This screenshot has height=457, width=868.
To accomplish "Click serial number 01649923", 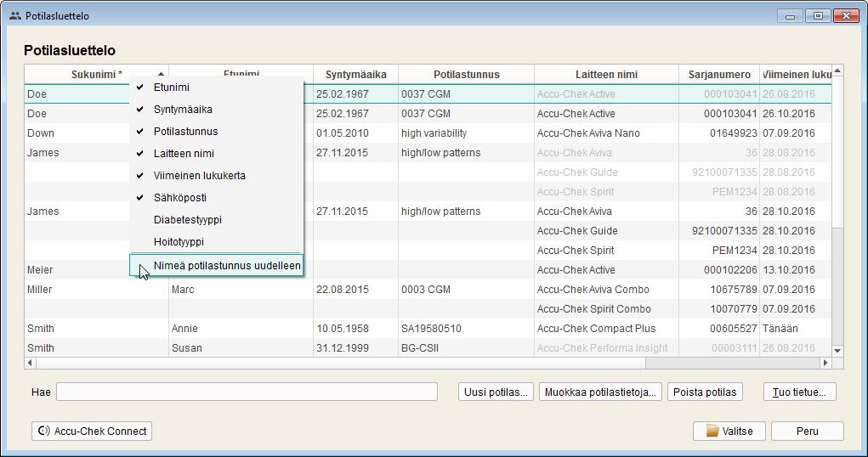I will 734,133.
